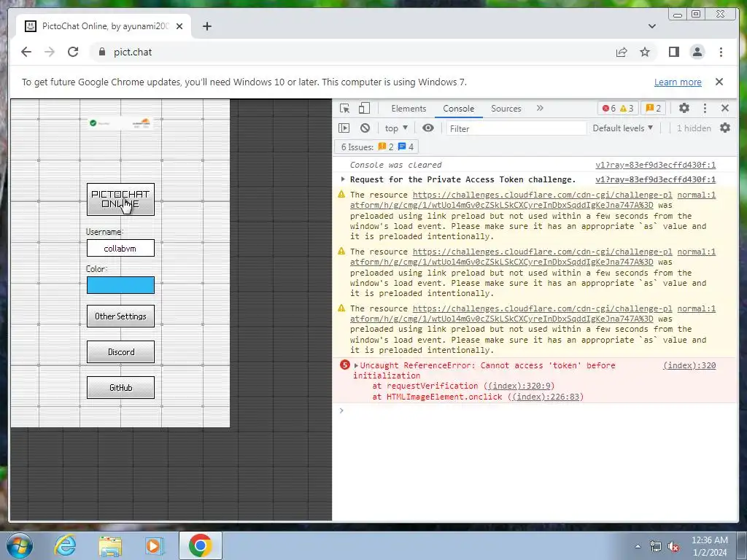Viewport: 747px width, 560px height.
Task: Open Other Settings
Action: point(120,316)
